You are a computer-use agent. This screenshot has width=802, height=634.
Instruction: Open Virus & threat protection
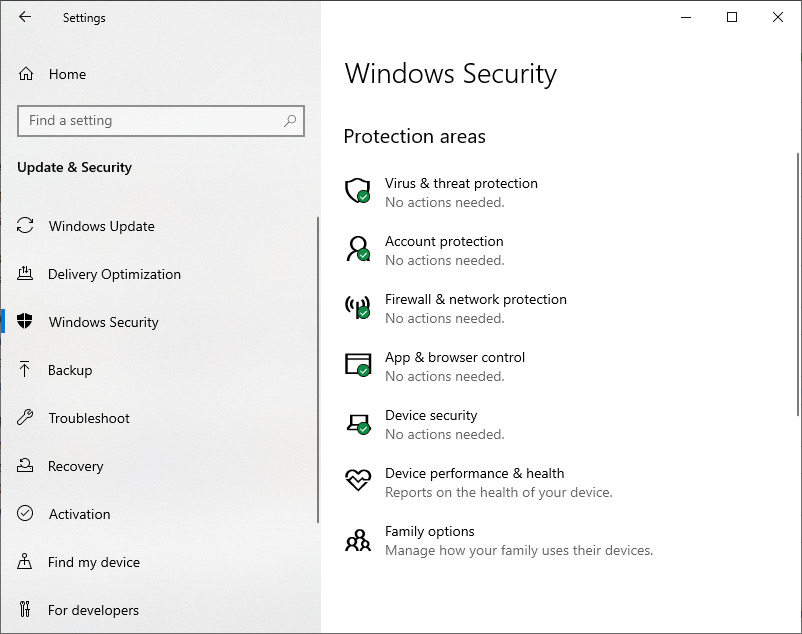click(461, 183)
